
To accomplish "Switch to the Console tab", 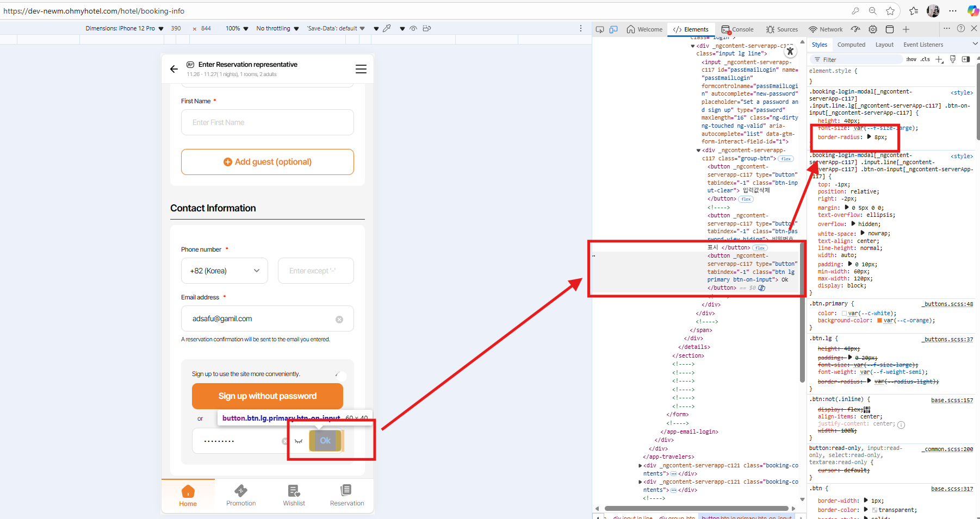I will pyautogui.click(x=737, y=29).
